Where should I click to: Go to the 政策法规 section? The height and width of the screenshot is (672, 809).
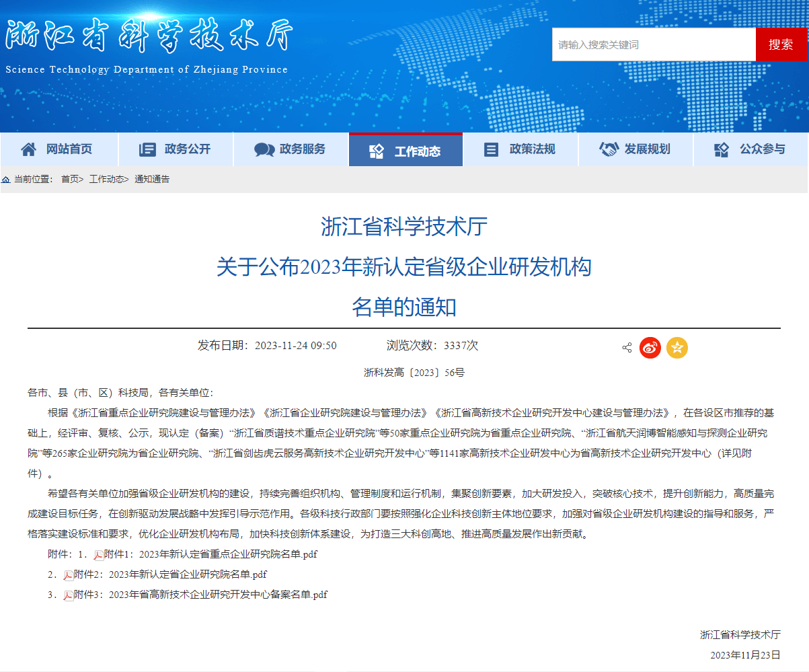(x=521, y=149)
